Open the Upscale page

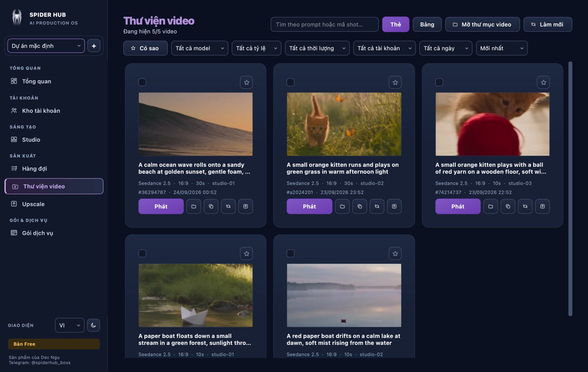pos(54,204)
